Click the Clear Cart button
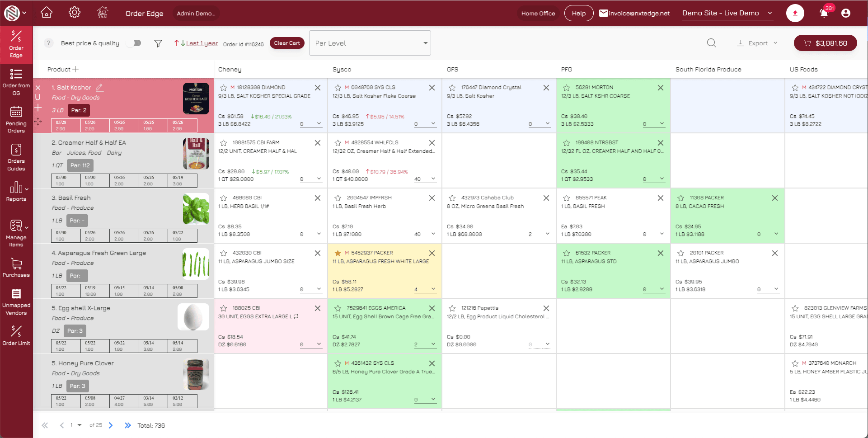 (287, 43)
